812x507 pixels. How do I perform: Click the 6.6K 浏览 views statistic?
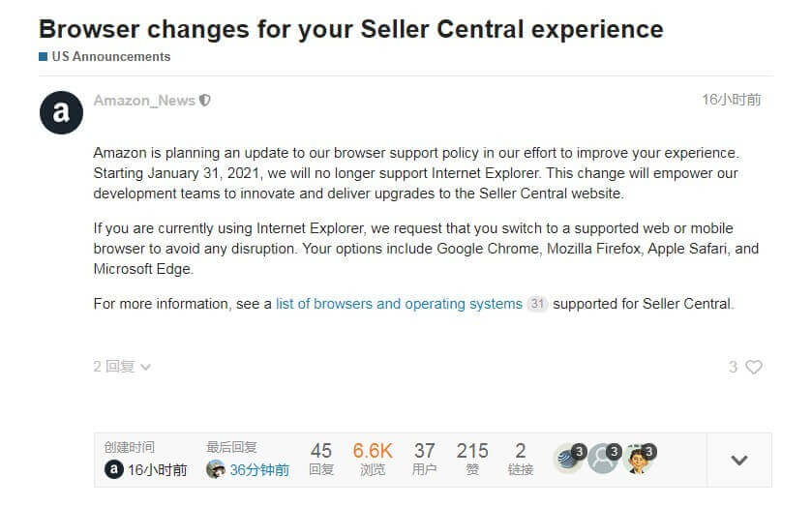pyautogui.click(x=373, y=459)
